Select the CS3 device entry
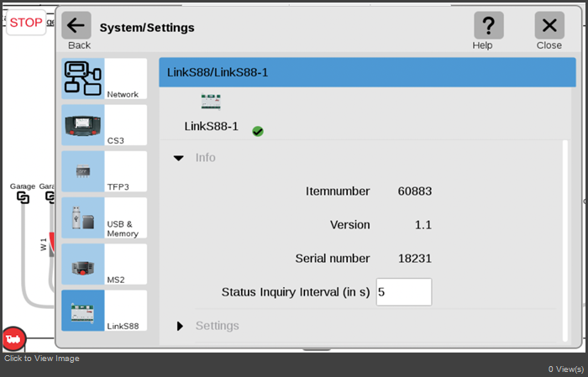 [104, 125]
